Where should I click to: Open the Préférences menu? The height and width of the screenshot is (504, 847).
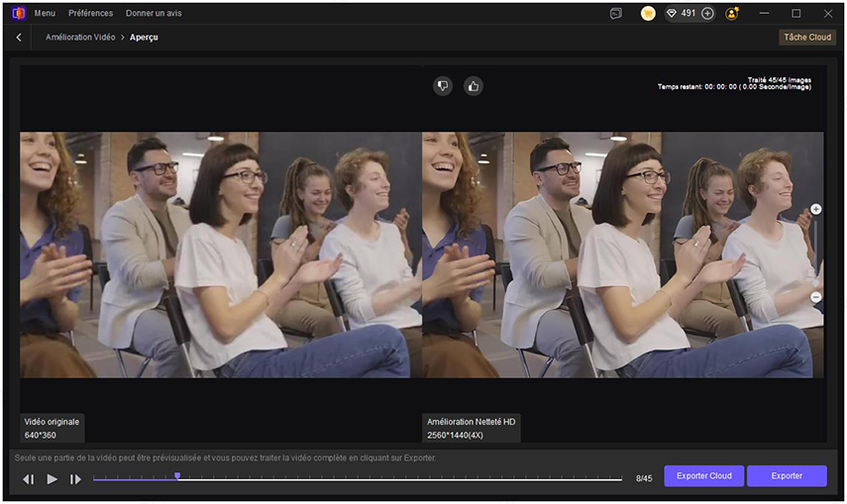90,14
